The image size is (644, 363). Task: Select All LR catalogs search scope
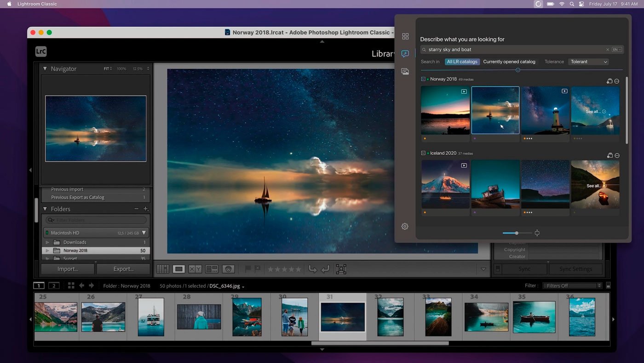[x=462, y=62]
